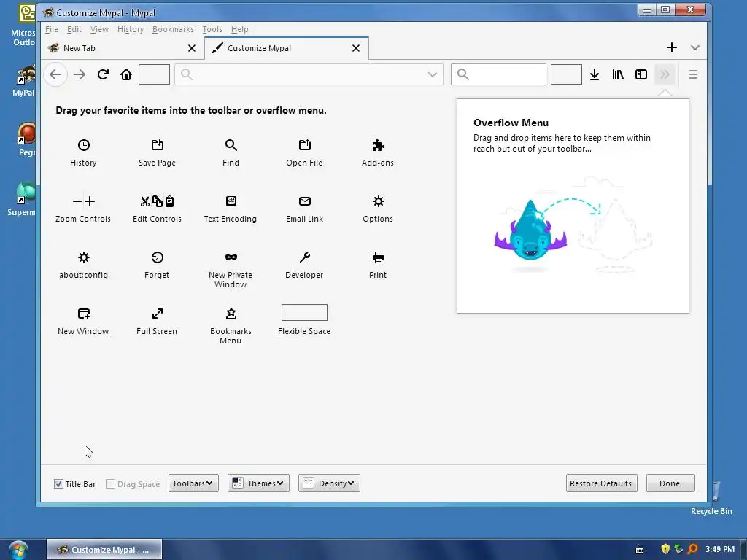Open the overflow chevron toolbar button

pyautogui.click(x=665, y=74)
